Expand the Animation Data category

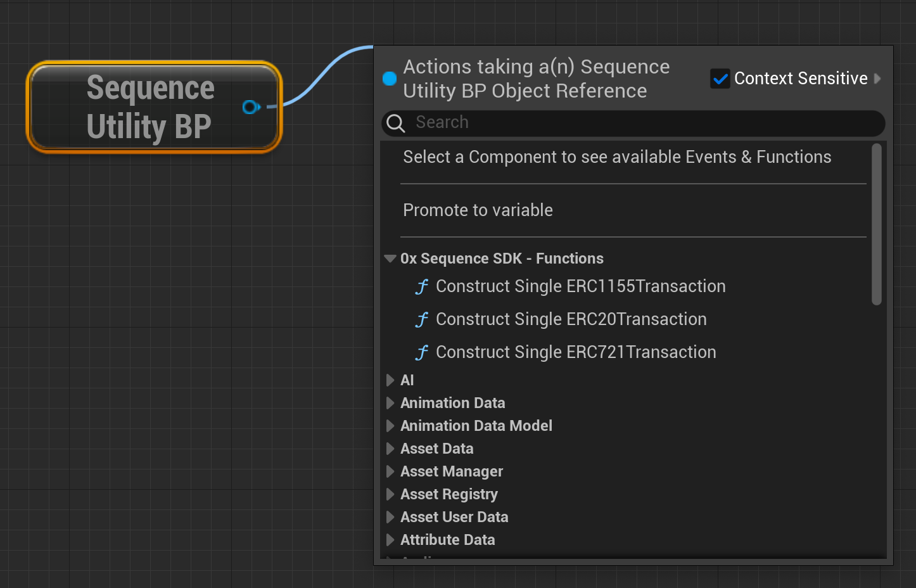pos(390,403)
